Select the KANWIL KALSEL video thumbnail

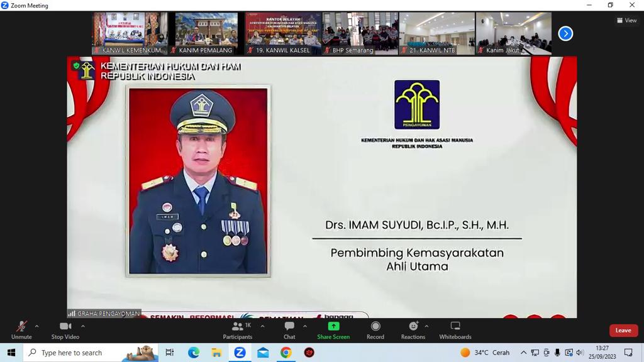pos(283,33)
